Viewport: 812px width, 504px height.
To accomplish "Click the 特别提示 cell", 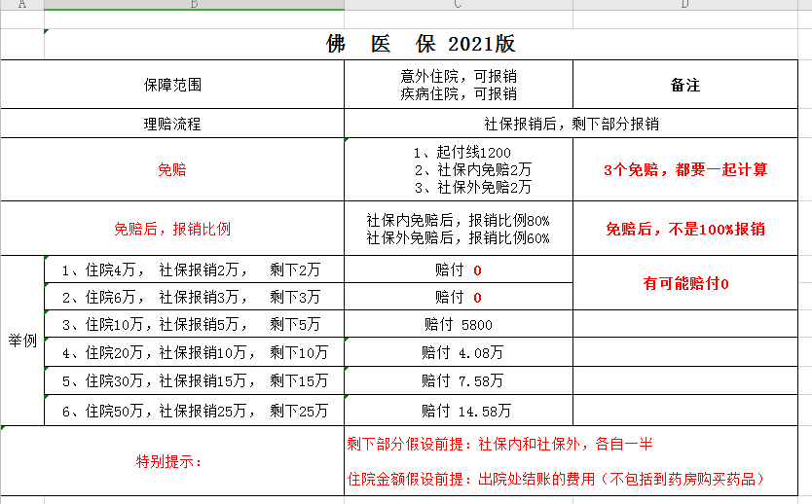I will [172, 461].
